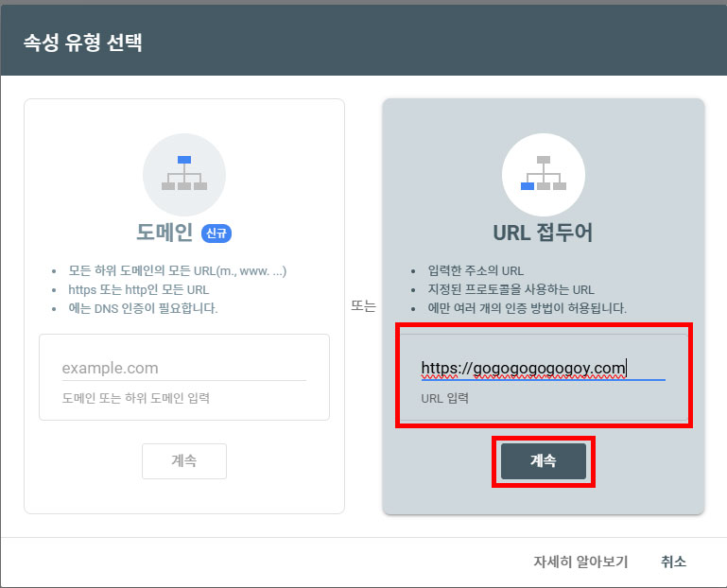The height and width of the screenshot is (588, 727).
Task: Click the label 도메인 또는 하위 도메인 입력
Action: coord(136,398)
